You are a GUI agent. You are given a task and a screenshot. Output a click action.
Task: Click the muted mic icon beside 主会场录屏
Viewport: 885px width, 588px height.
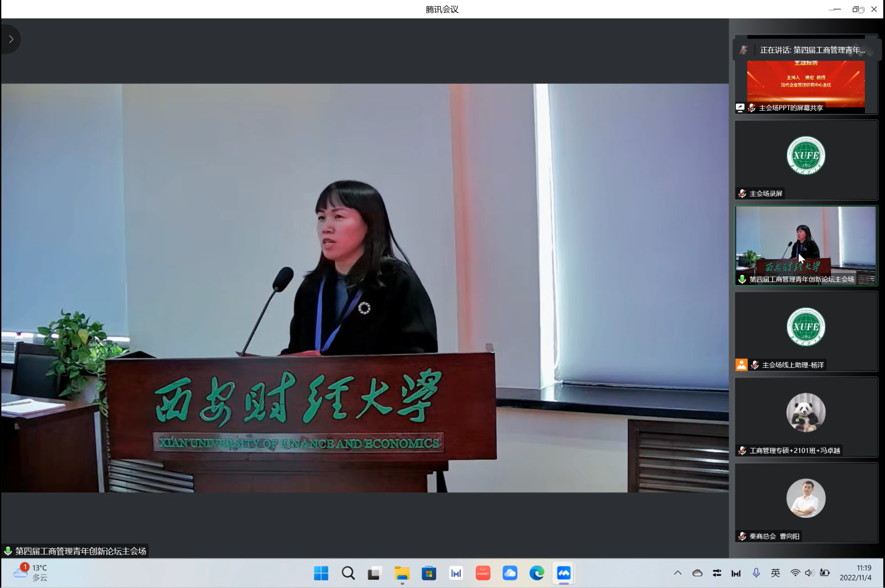coord(742,194)
